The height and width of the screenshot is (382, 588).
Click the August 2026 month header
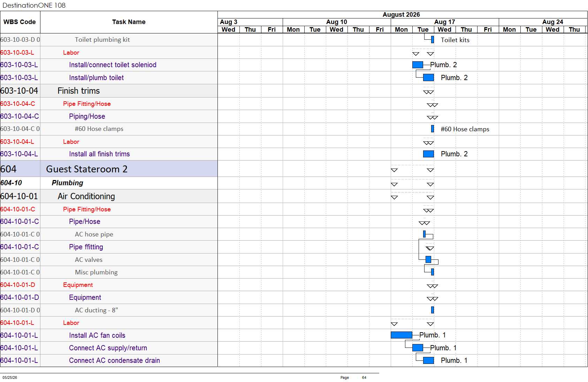pyautogui.click(x=401, y=15)
